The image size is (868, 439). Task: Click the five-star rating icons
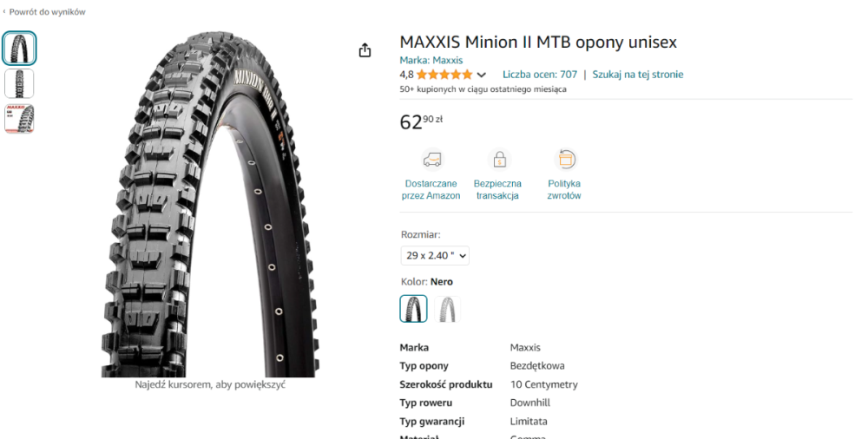pyautogui.click(x=444, y=75)
